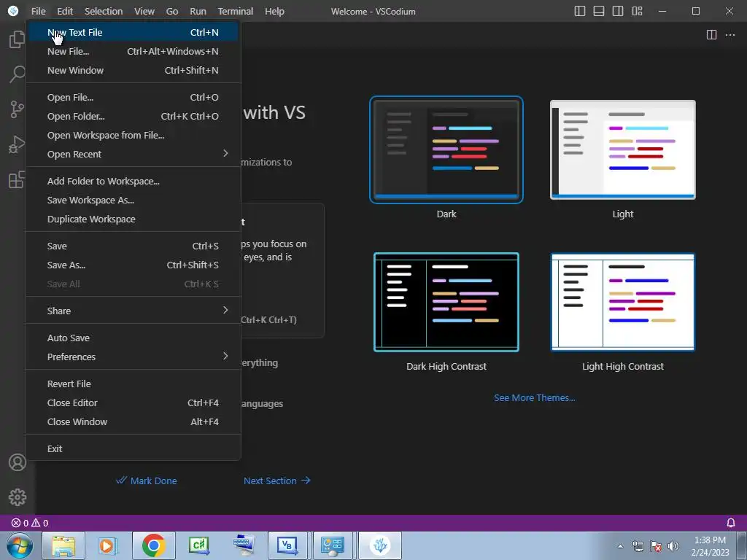Viewport: 747px width, 560px height.
Task: Select the Dark High Contrast theme thumbnail
Action: click(x=446, y=302)
